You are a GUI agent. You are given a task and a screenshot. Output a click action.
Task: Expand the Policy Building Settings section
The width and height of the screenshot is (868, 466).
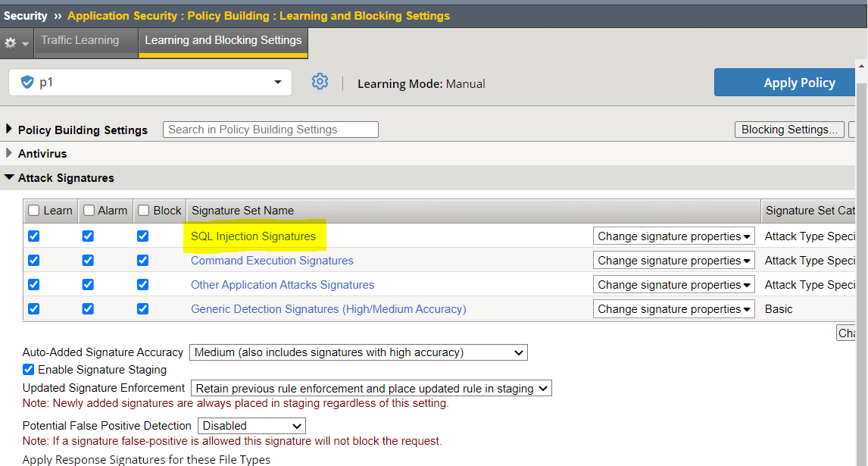tap(9, 130)
